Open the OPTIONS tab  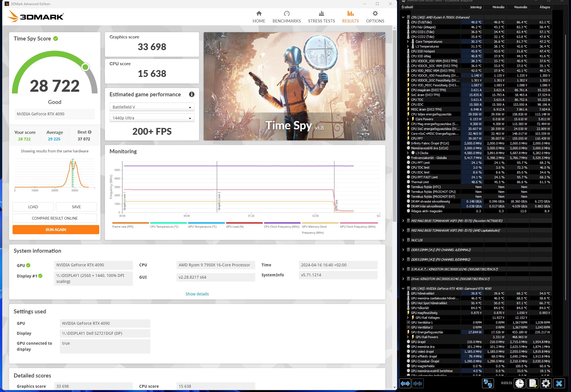pos(375,17)
